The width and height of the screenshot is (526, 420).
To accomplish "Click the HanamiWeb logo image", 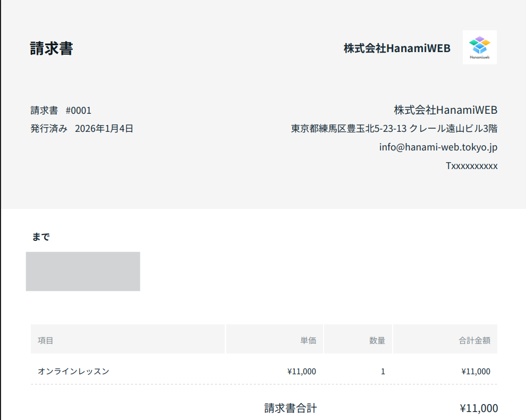I will (479, 47).
